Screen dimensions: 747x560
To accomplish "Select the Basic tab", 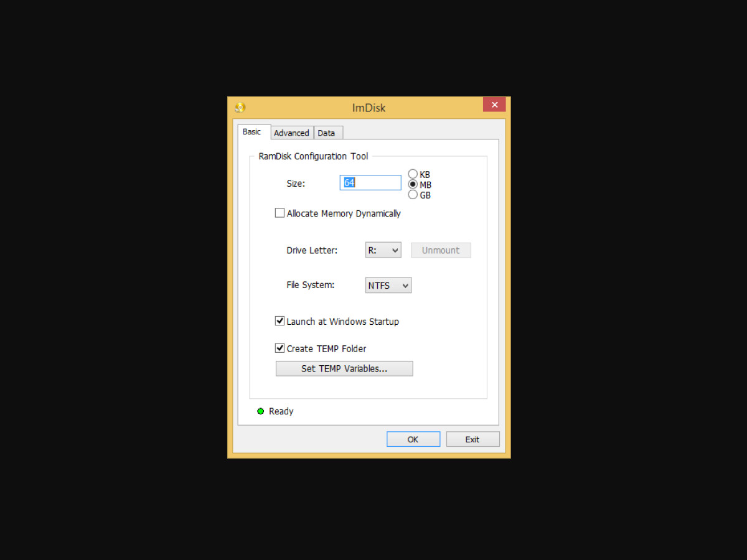I will pyautogui.click(x=253, y=132).
